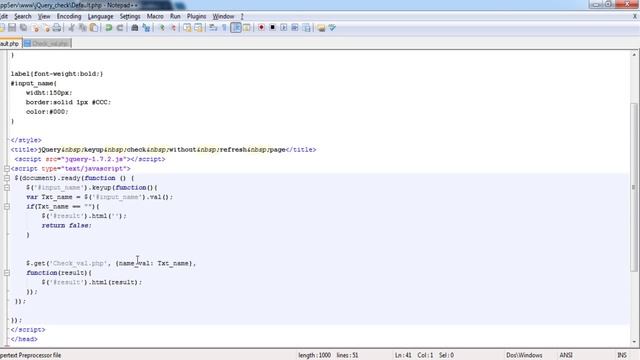
Task: Click the vertical scrollbar down arrow
Action: (634, 342)
